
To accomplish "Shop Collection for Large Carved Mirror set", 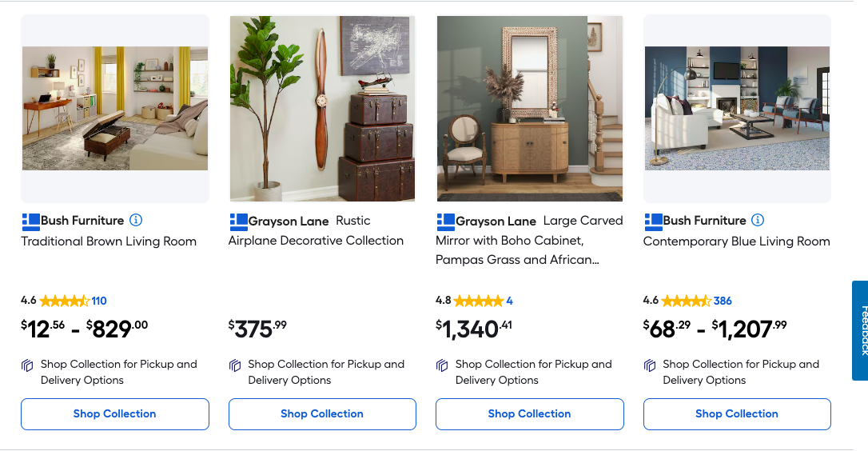I will click(x=529, y=414).
